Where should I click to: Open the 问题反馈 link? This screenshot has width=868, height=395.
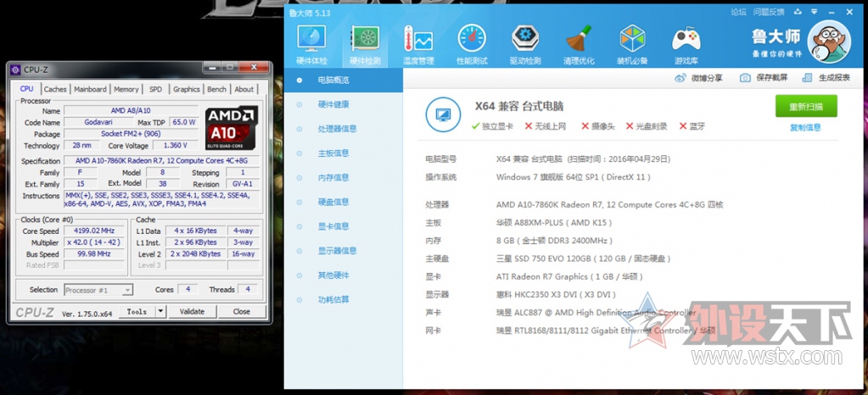coord(769,12)
